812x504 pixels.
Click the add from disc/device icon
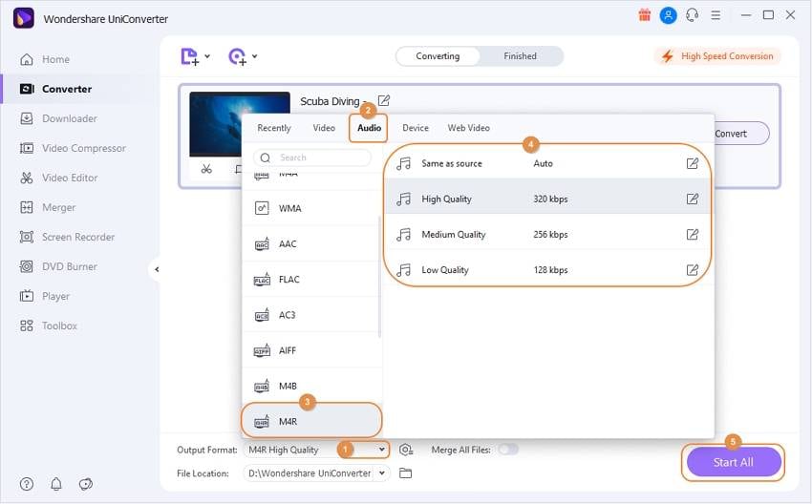pyautogui.click(x=237, y=56)
